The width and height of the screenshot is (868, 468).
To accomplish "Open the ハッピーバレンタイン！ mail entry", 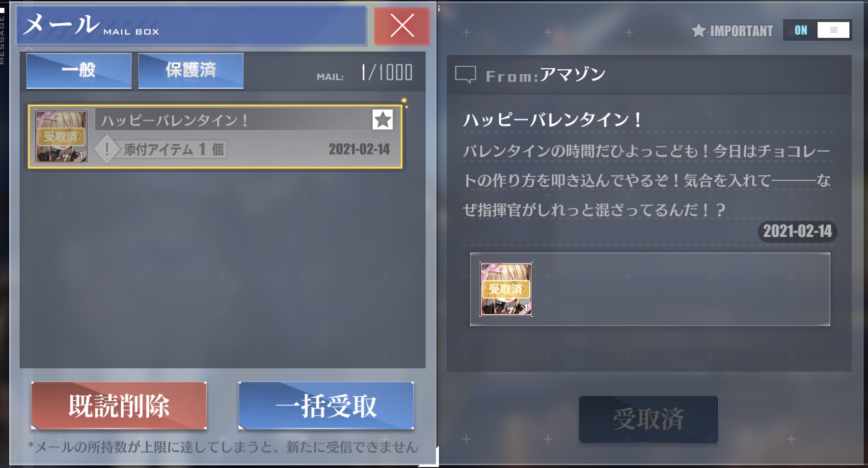I will [x=215, y=137].
